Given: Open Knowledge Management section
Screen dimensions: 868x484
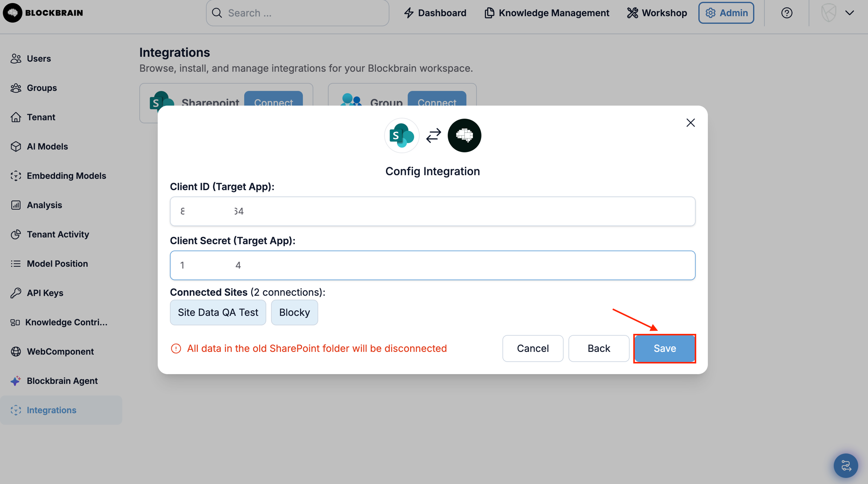Looking at the screenshot, I should click(547, 13).
